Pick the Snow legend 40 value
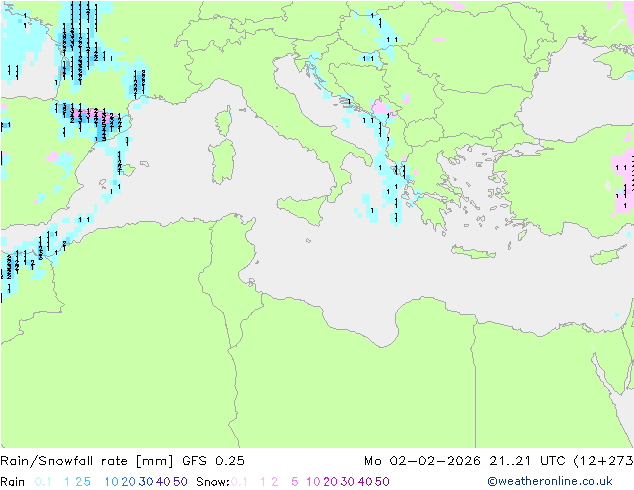Image resolution: width=634 pixels, height=490 pixels. 365,482
